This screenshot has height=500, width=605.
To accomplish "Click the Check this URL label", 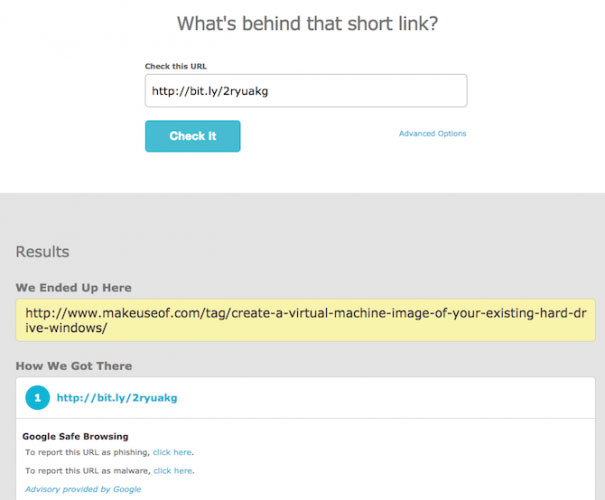I will (x=176, y=66).
